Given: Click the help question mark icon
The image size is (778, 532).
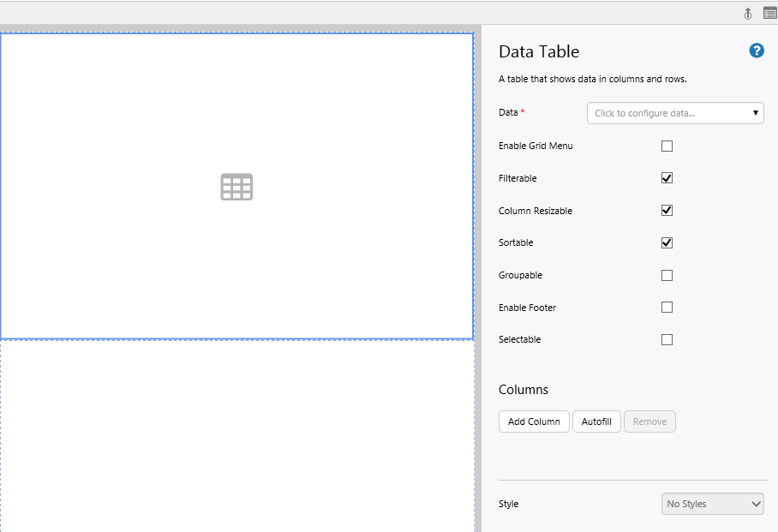Looking at the screenshot, I should pos(757,51).
